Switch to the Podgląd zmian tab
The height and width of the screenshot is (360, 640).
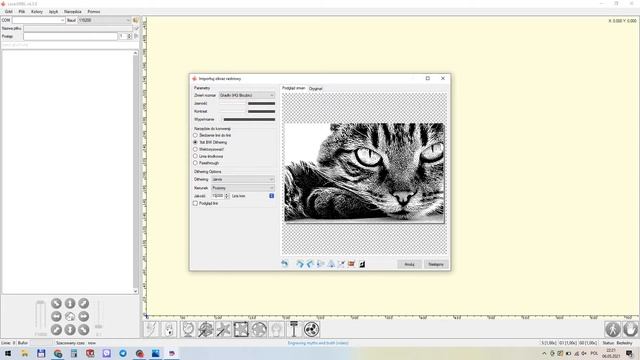[294, 88]
